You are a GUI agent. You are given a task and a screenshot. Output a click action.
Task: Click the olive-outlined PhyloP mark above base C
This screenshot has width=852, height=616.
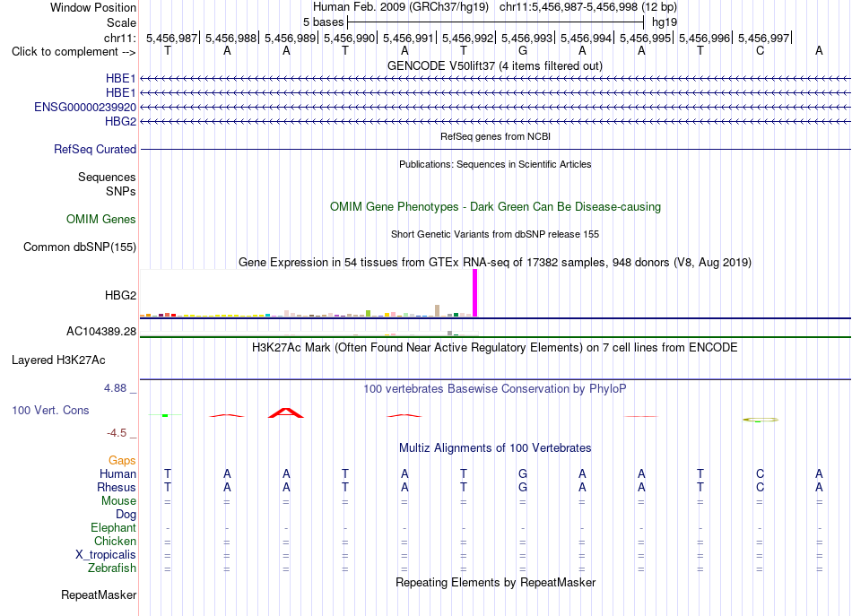(x=761, y=420)
